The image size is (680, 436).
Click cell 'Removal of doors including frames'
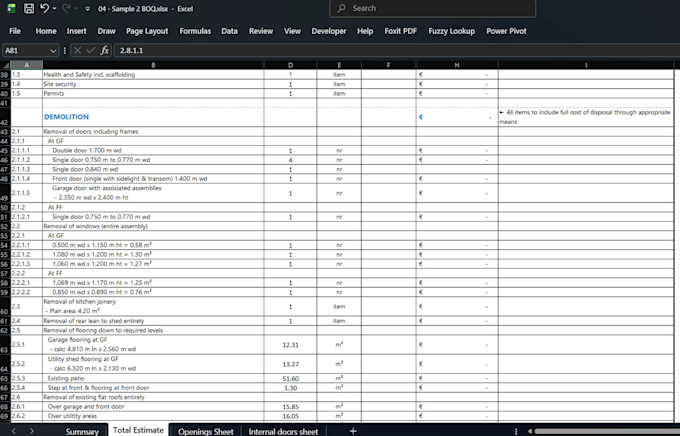click(x=153, y=131)
